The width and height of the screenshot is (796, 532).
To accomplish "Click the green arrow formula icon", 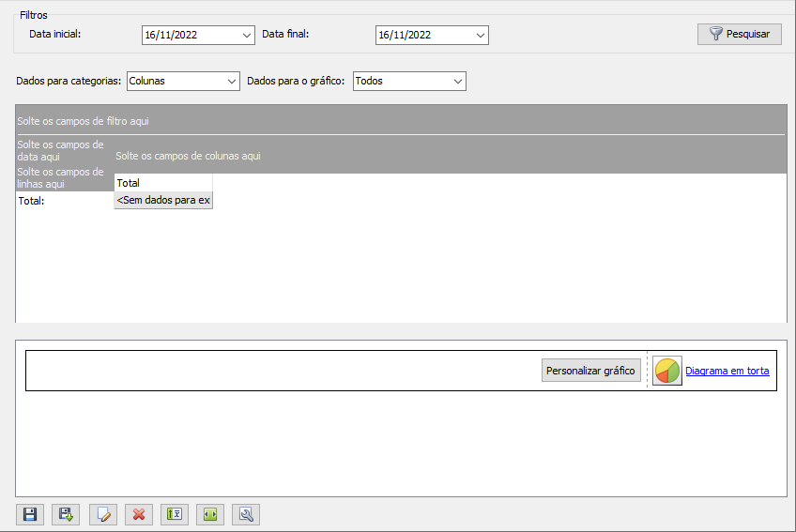I will coord(175,515).
